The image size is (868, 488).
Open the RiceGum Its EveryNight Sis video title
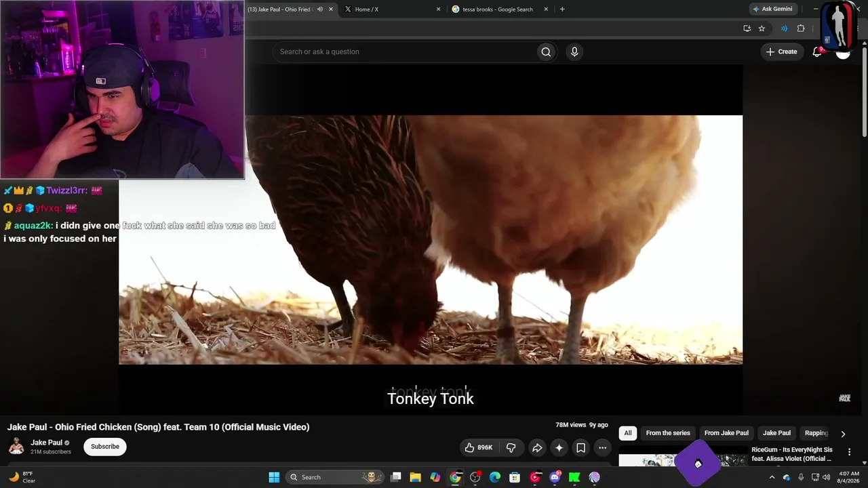pos(792,454)
